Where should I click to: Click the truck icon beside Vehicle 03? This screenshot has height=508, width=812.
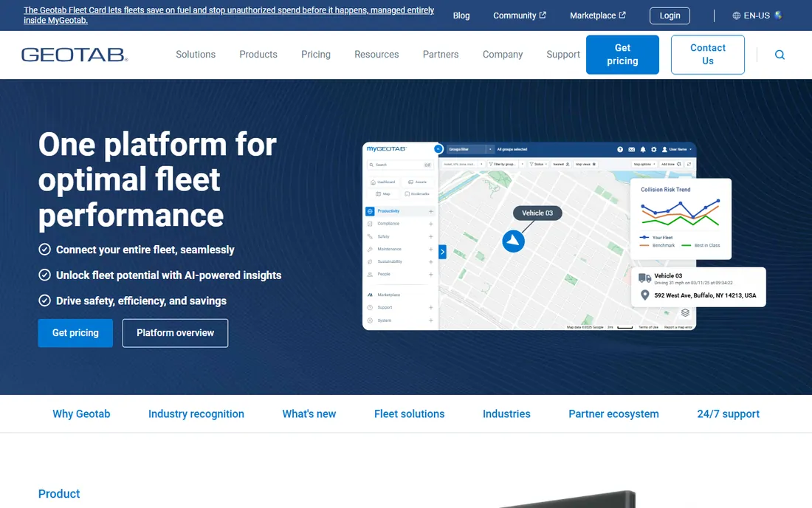pyautogui.click(x=644, y=278)
